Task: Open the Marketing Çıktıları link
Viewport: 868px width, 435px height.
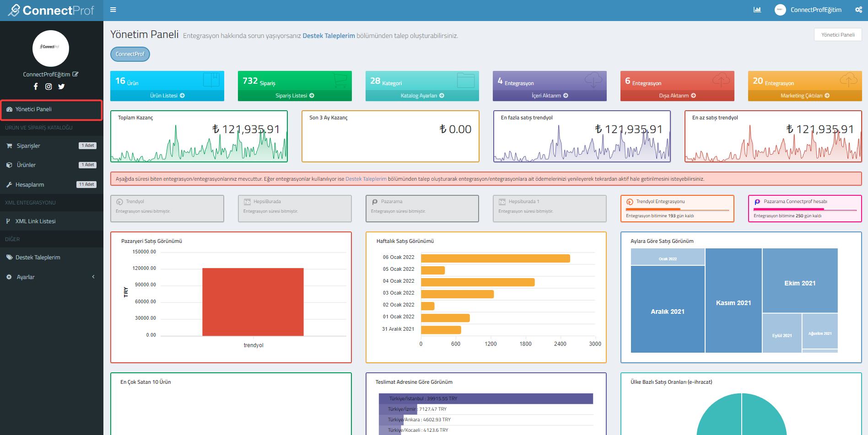Action: click(x=805, y=96)
